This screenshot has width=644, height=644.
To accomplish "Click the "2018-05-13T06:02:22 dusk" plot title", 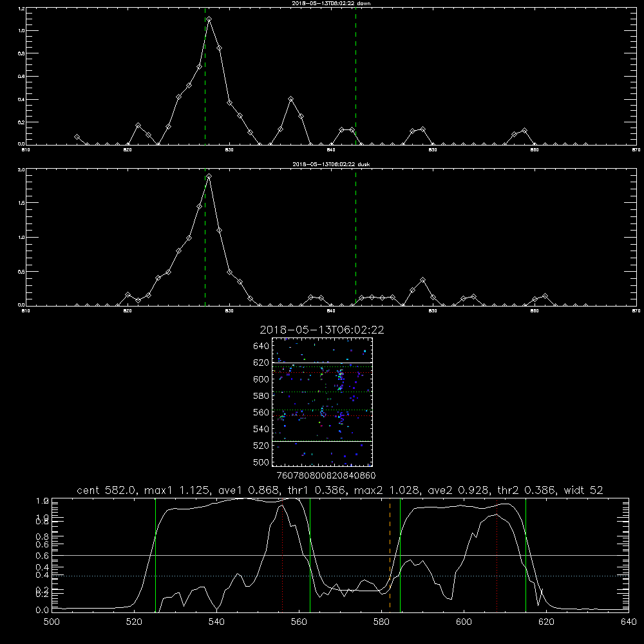I will 331,164.
